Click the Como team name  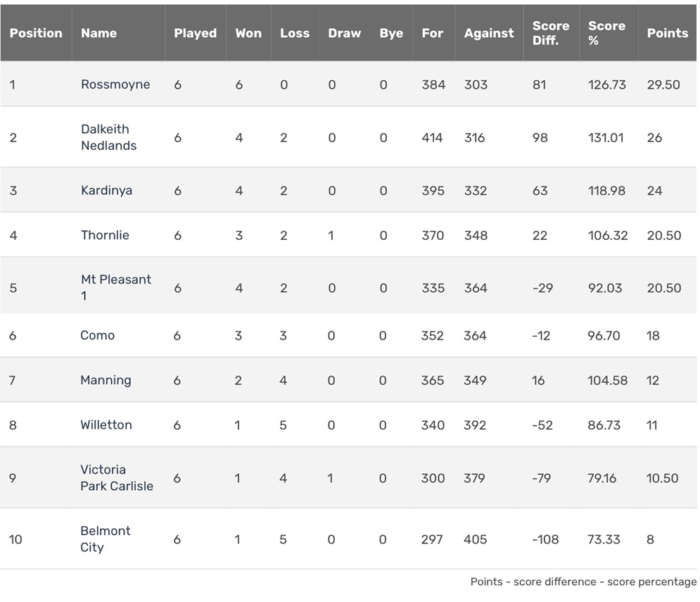point(97,335)
